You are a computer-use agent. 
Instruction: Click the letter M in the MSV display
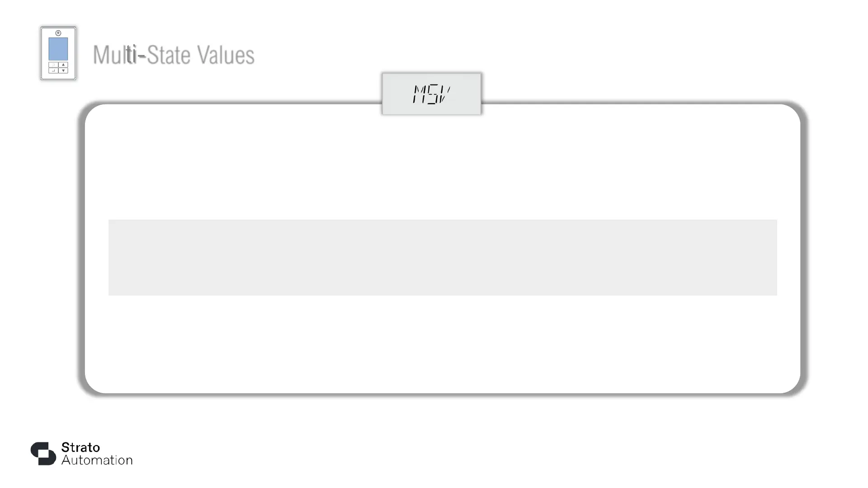(x=420, y=94)
